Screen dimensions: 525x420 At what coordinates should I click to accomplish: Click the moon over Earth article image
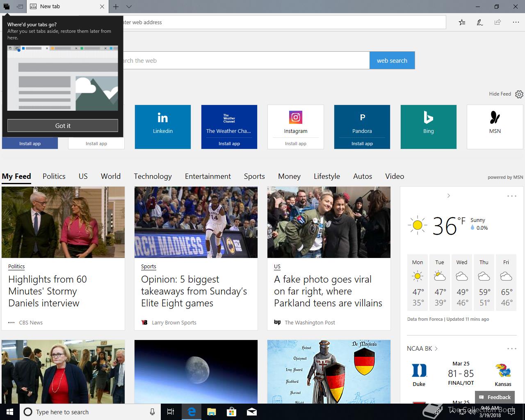[196, 372]
